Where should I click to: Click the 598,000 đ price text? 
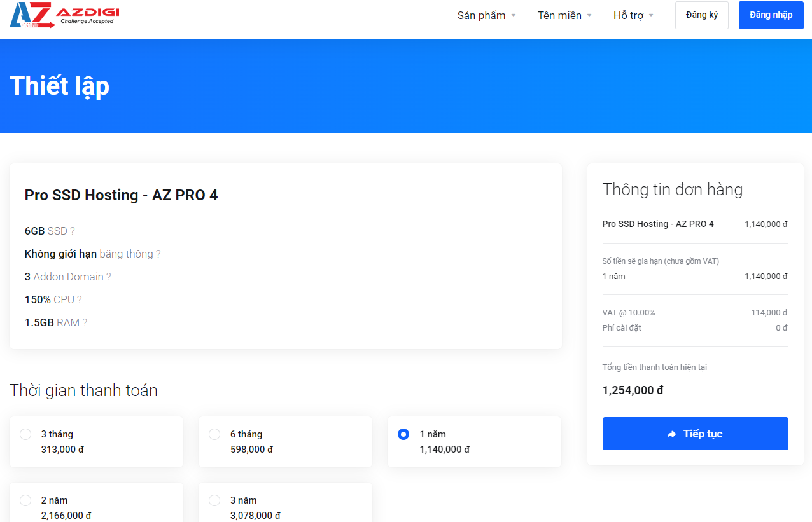coord(251,450)
